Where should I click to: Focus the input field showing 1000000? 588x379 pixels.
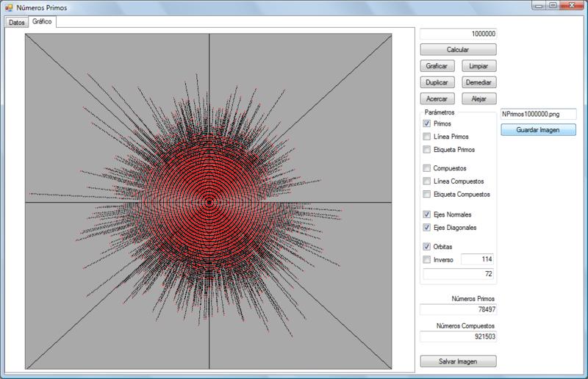click(x=458, y=34)
